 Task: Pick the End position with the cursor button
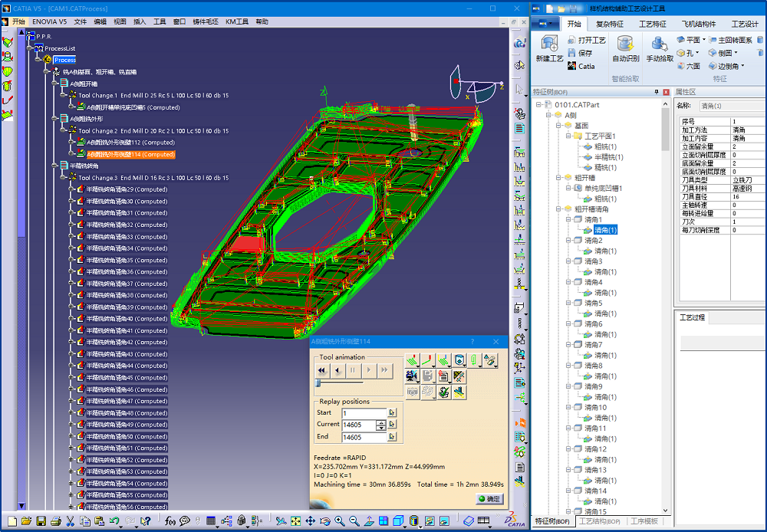pyautogui.click(x=392, y=437)
